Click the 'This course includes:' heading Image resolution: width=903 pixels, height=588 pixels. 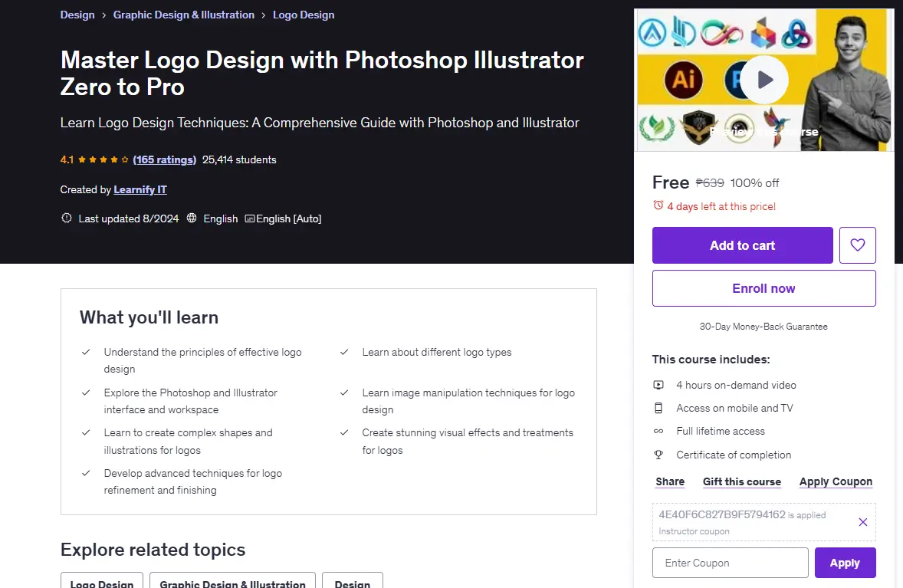tap(711, 360)
